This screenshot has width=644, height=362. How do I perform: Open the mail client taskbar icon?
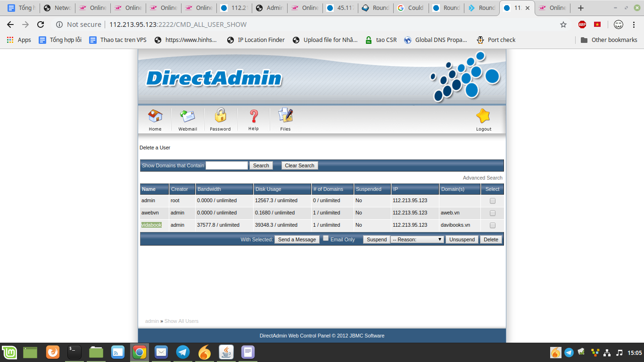click(161, 352)
